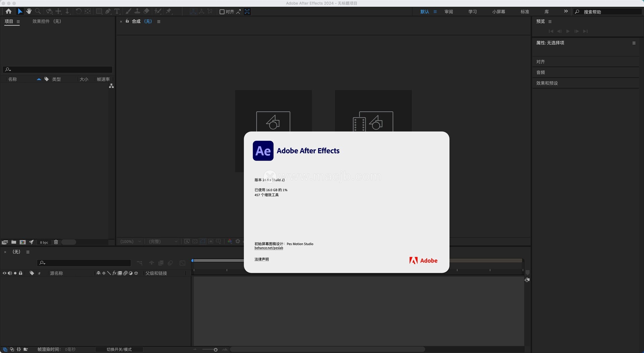Select the Hand tool
The width and height of the screenshot is (644, 353).
29,11
